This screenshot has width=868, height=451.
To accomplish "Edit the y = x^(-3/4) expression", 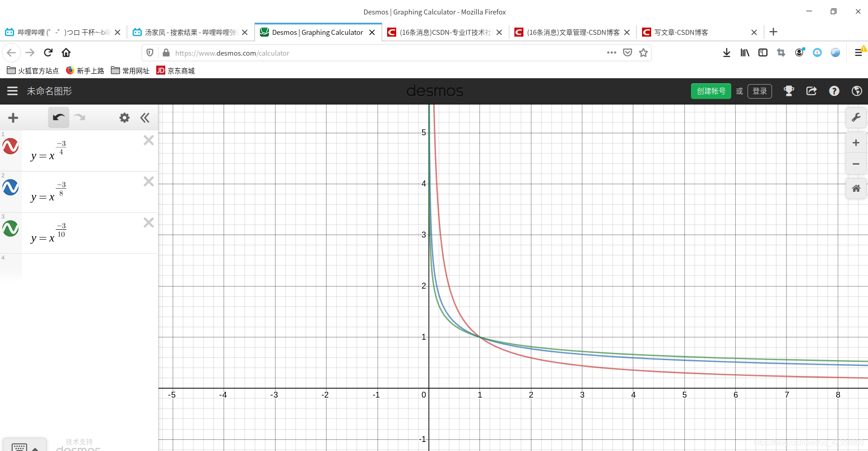I will tap(48, 151).
